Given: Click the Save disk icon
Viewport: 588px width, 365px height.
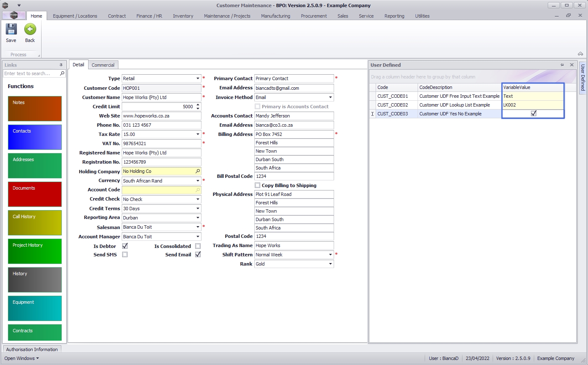Looking at the screenshot, I should pos(11,29).
